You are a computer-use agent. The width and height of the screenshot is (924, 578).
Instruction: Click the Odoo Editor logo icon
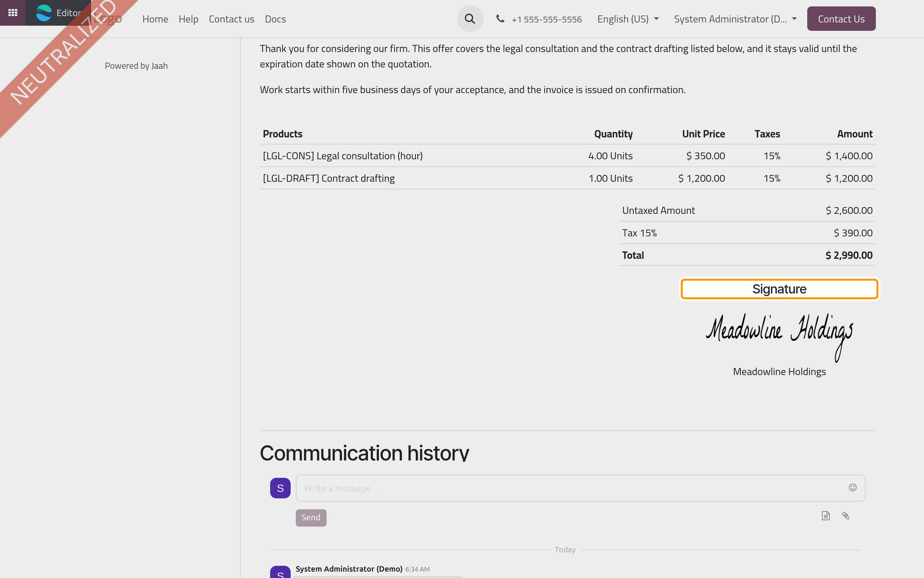pos(44,13)
